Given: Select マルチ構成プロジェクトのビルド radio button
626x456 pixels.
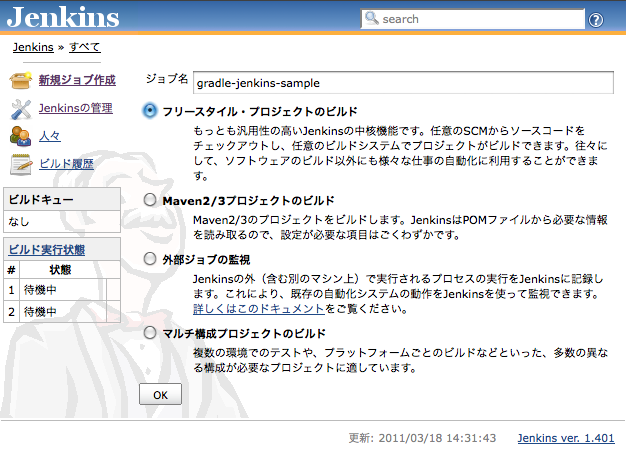Looking at the screenshot, I should [x=150, y=332].
